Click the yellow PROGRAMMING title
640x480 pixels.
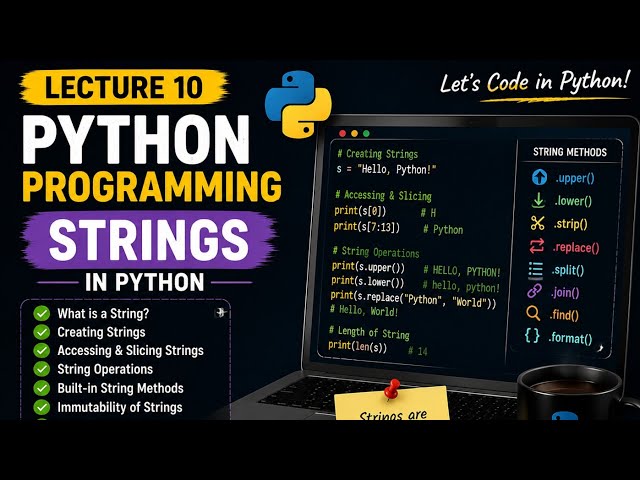(x=152, y=187)
